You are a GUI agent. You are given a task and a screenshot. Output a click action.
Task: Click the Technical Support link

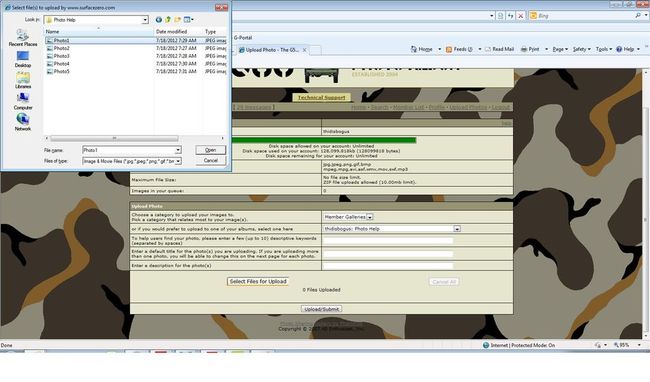[322, 97]
